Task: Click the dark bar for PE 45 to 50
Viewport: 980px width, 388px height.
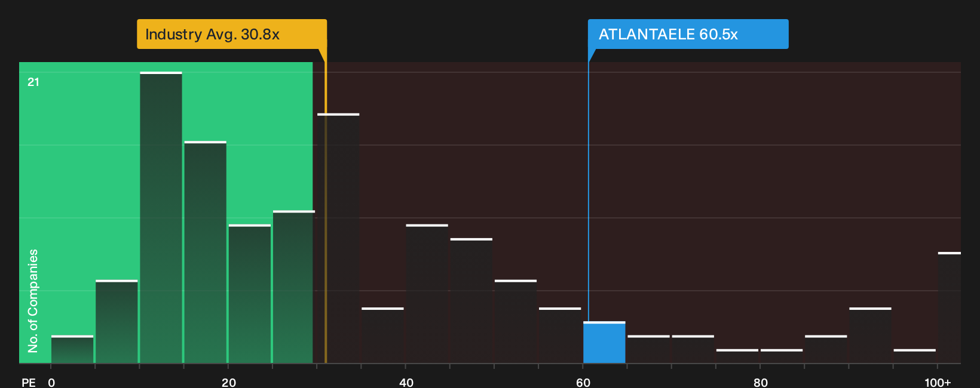Action: [x=471, y=300]
